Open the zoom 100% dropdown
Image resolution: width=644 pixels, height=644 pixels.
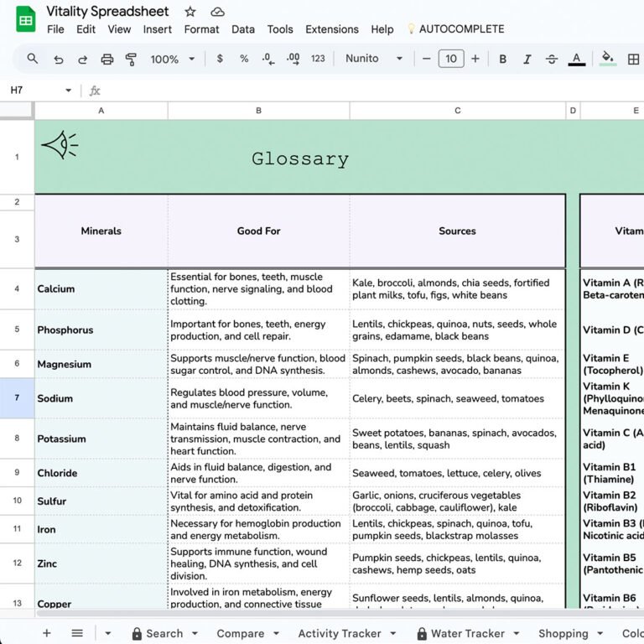172,60
